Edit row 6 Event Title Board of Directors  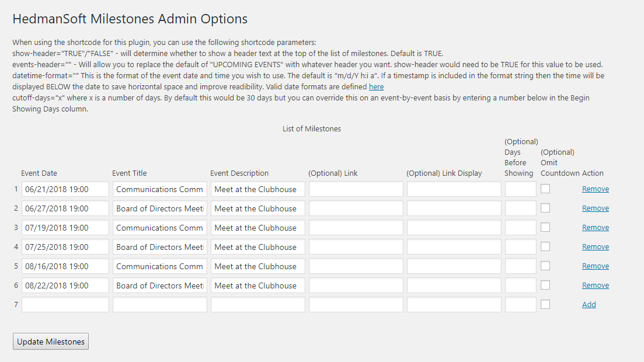160,286
